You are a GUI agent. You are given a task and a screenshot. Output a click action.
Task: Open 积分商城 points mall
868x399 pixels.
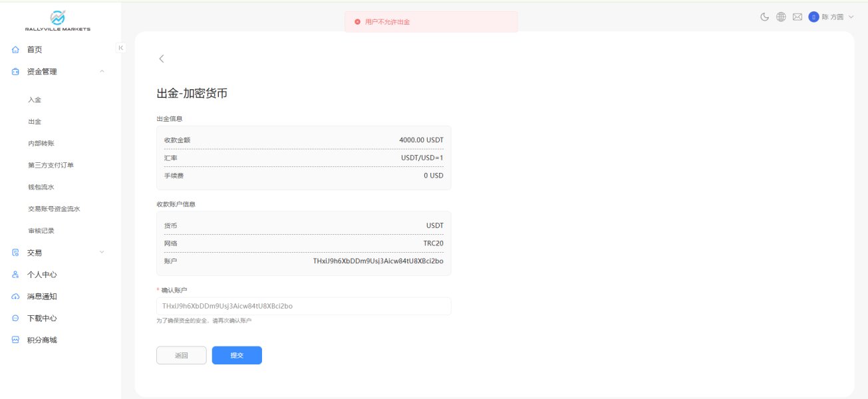point(42,340)
